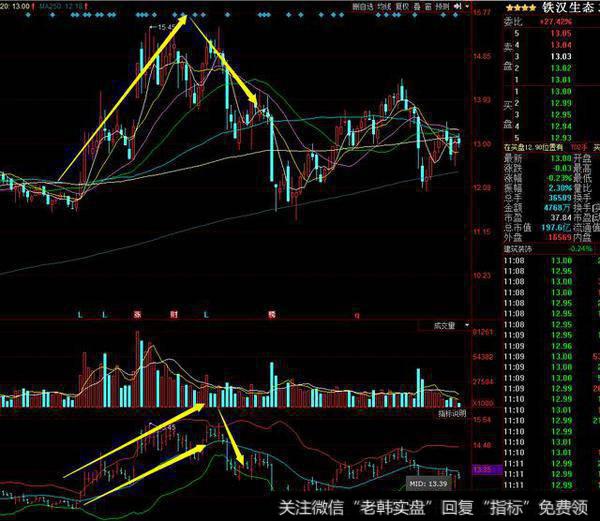Select the sell-5 price 13.05 row

click(561, 32)
